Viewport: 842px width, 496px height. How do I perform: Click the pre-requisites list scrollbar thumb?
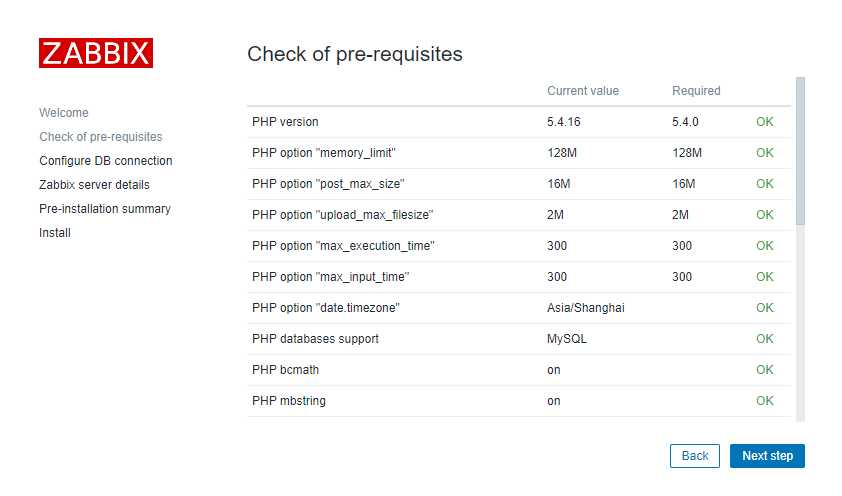pos(800,151)
